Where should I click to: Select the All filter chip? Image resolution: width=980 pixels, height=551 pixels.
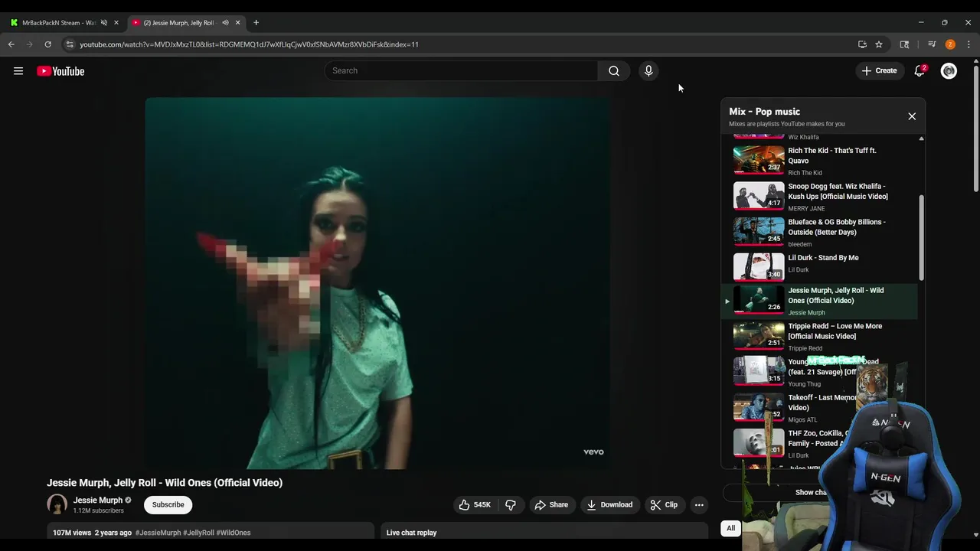click(x=730, y=528)
